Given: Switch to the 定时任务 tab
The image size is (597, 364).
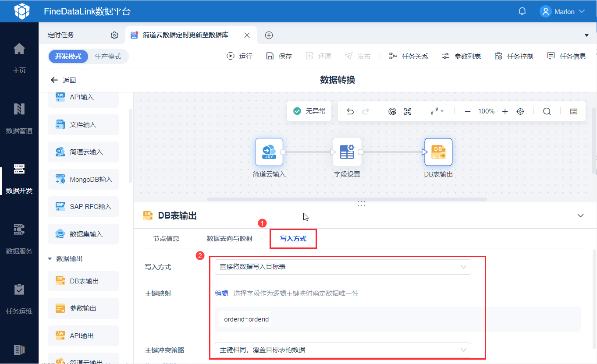Looking at the screenshot, I should point(61,35).
